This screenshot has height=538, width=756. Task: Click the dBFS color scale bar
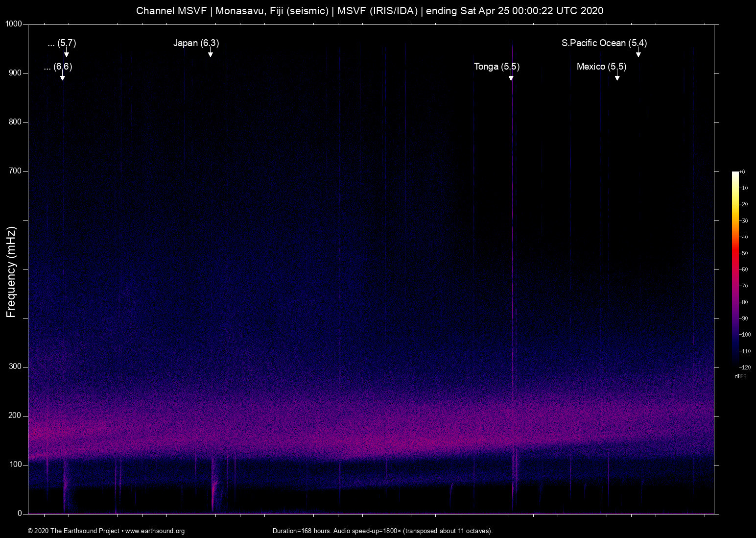coord(735,269)
